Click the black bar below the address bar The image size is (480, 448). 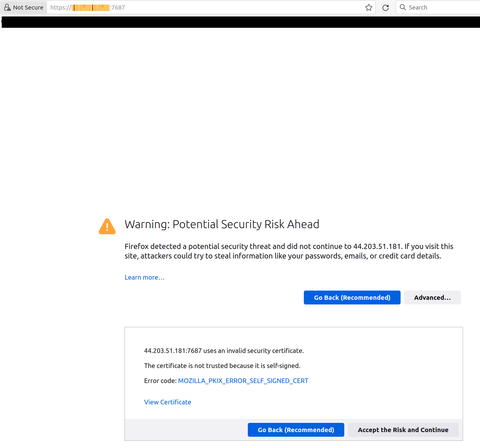[240, 22]
